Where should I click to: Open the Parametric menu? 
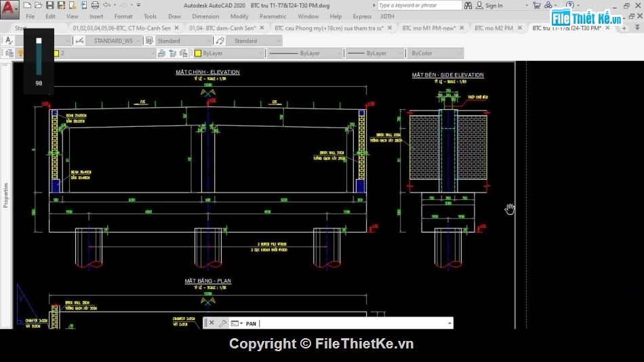click(273, 16)
